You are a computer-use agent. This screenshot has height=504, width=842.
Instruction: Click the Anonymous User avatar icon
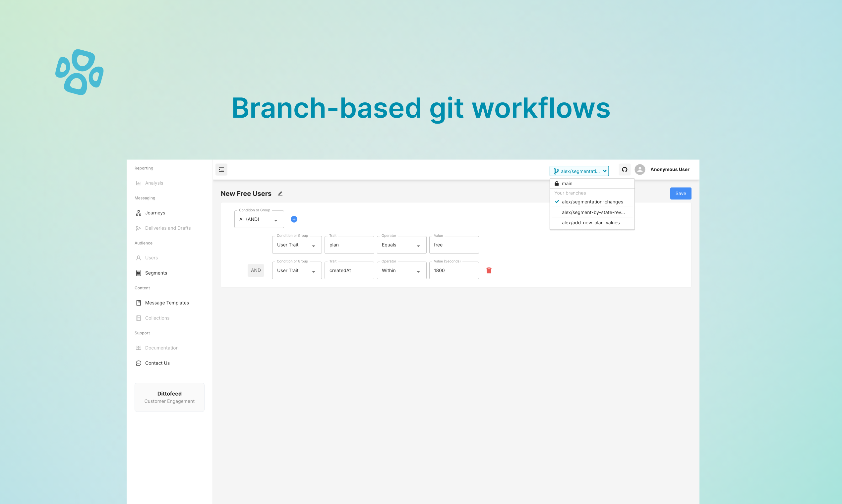pyautogui.click(x=640, y=169)
